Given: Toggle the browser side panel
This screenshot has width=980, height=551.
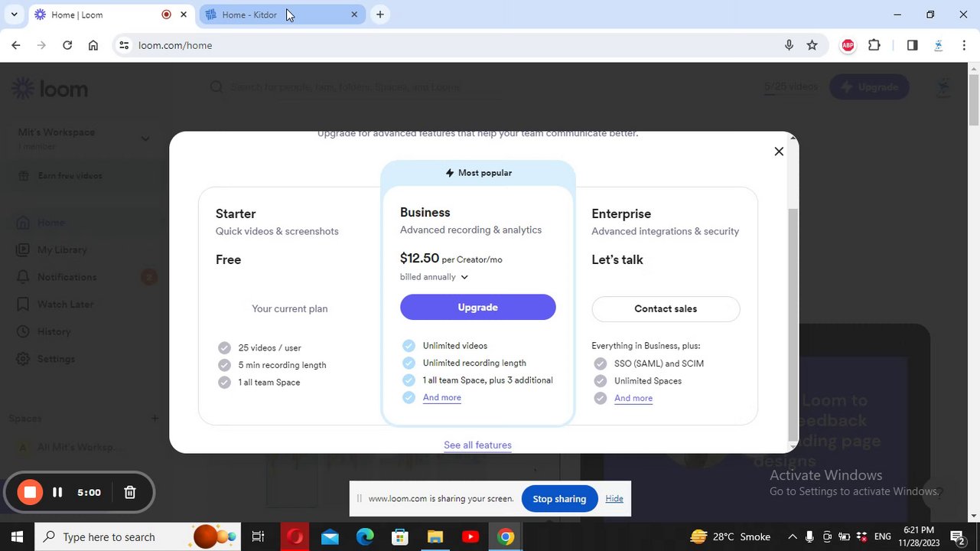Looking at the screenshot, I should [912, 45].
